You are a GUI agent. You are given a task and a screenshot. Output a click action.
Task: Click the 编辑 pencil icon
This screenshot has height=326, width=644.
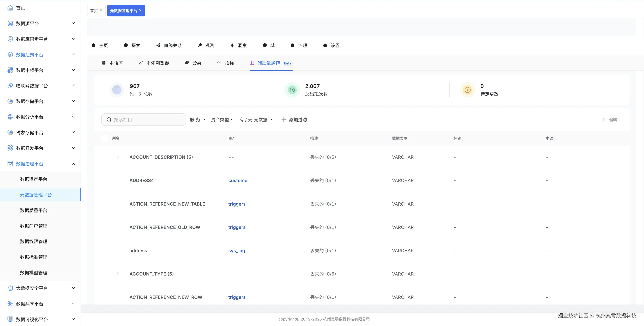coord(604,120)
